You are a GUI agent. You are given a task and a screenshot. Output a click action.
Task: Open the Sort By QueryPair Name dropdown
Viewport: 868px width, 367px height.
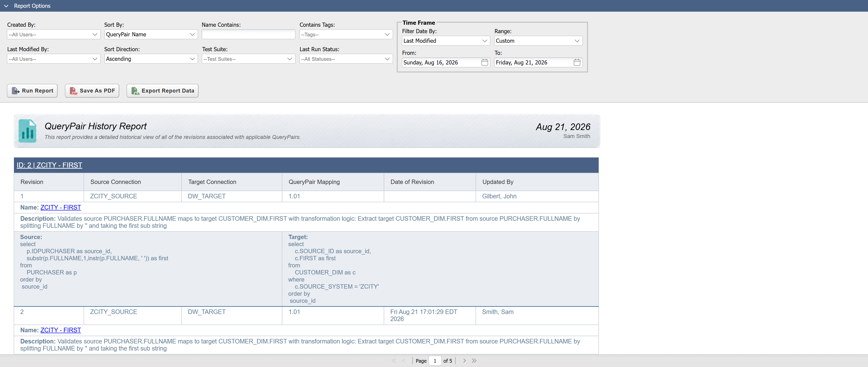(151, 34)
